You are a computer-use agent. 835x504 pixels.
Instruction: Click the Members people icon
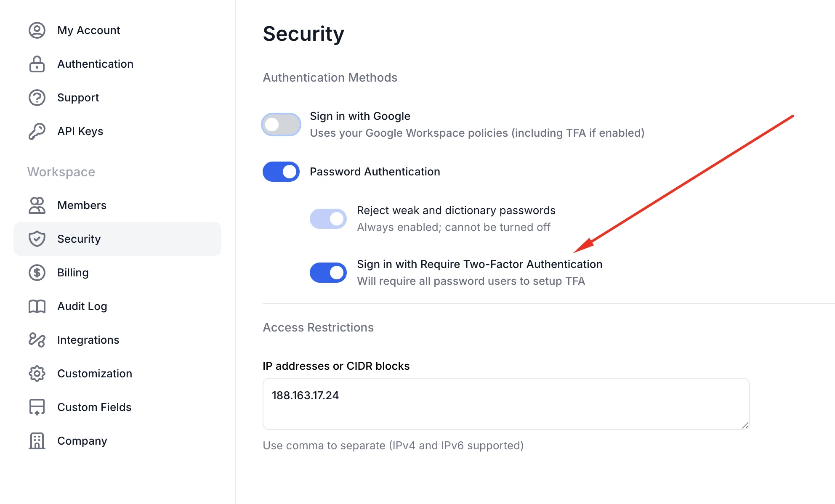coord(37,205)
